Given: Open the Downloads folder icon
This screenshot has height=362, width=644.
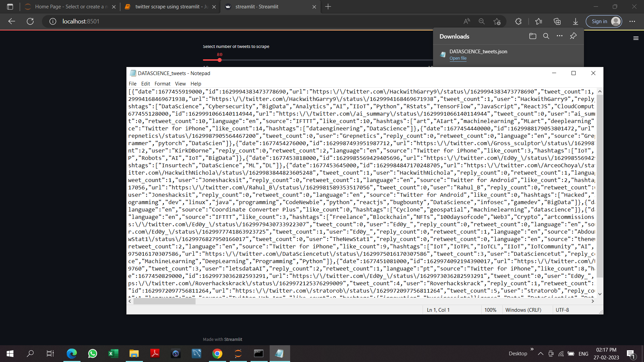Looking at the screenshot, I should (x=532, y=36).
